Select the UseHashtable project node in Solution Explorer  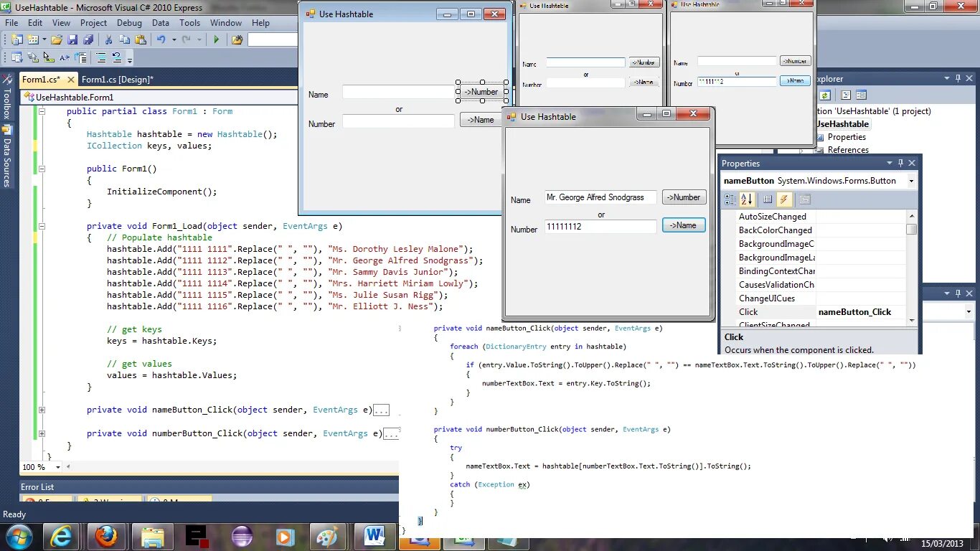(x=842, y=124)
